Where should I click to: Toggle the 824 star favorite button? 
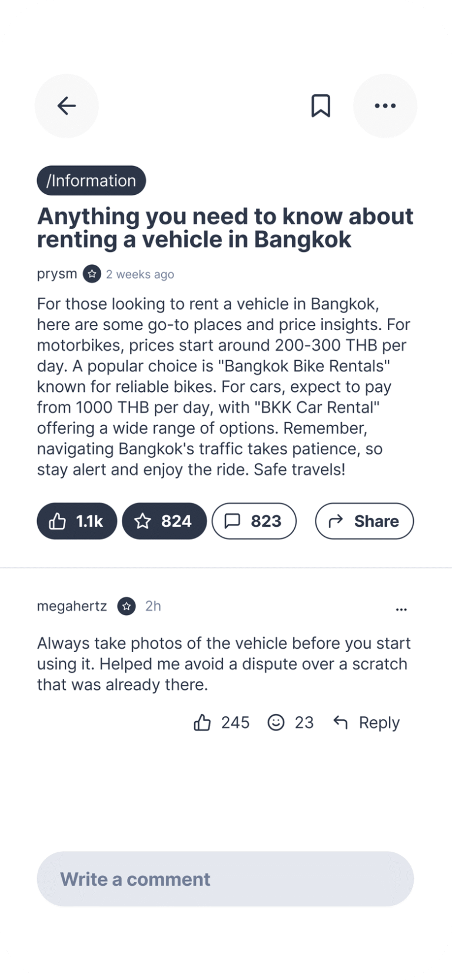164,521
